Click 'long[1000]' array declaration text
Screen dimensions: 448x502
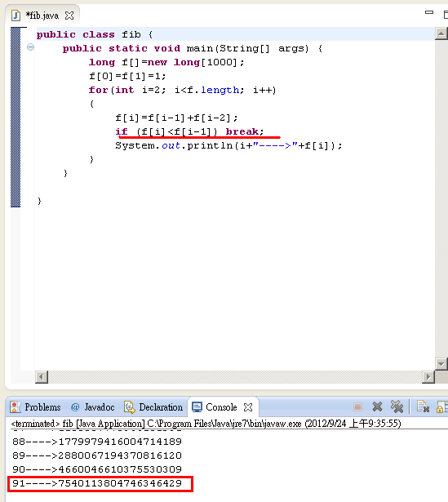point(205,62)
